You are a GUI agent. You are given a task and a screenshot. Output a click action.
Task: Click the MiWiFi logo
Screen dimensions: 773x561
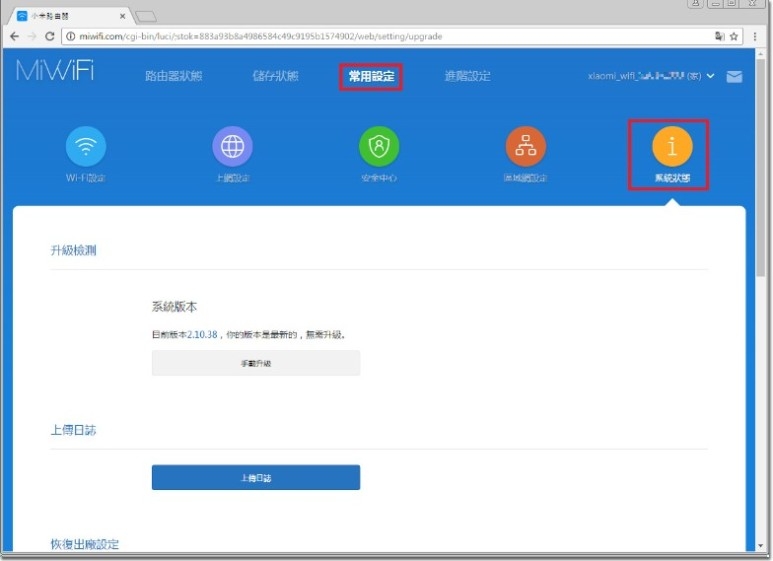55,73
